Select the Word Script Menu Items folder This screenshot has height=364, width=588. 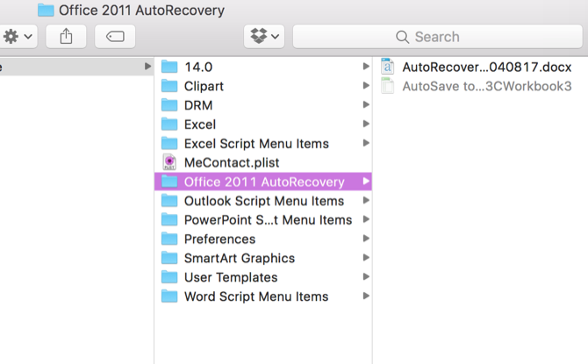point(255,296)
